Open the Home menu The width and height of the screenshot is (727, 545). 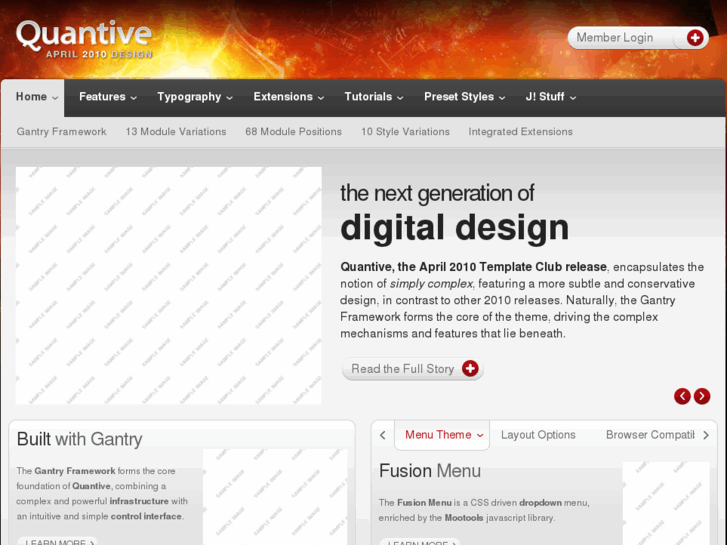pyautogui.click(x=37, y=97)
